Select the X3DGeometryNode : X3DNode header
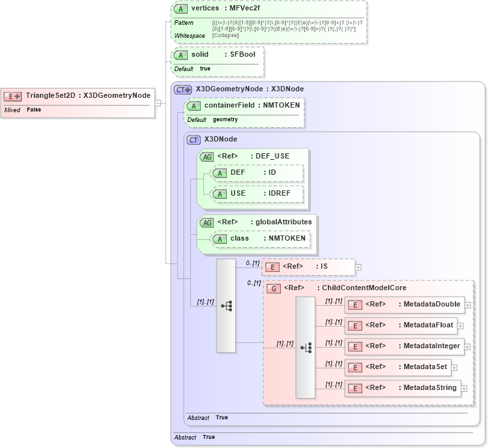488x448 pixels. (250, 89)
